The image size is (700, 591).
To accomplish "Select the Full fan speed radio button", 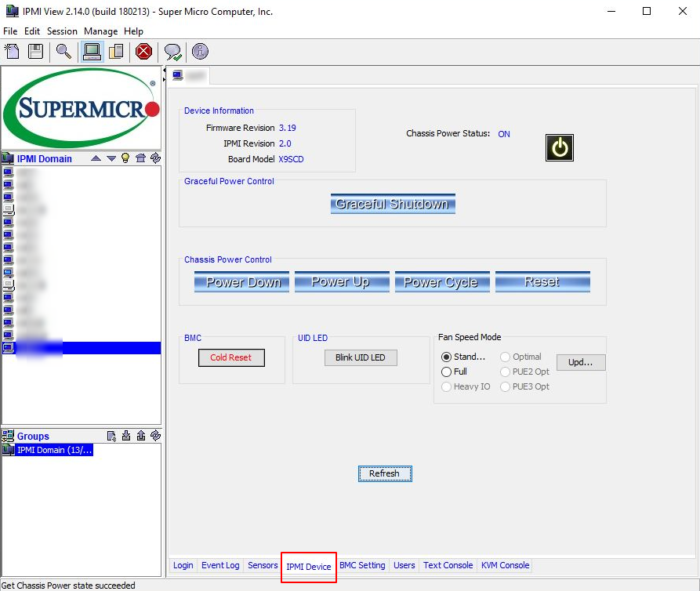I will pyautogui.click(x=447, y=372).
